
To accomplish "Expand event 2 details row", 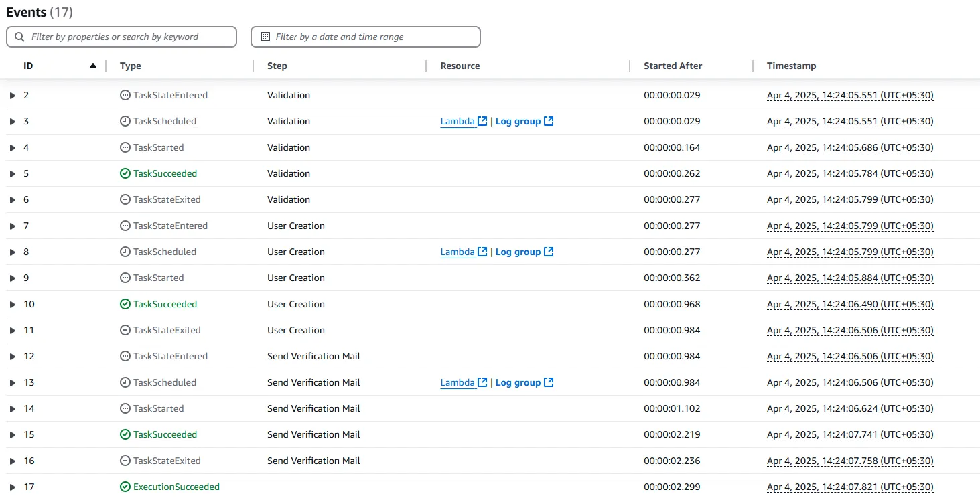I will coord(13,96).
